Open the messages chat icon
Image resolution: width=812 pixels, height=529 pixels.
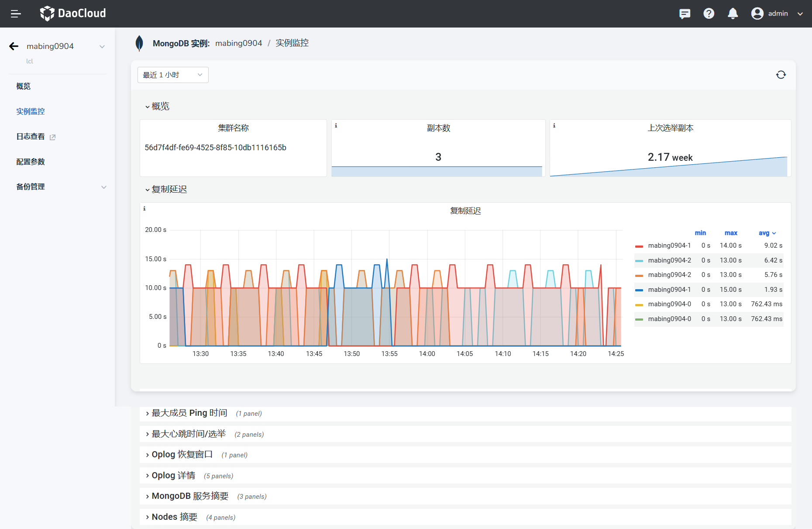click(685, 14)
